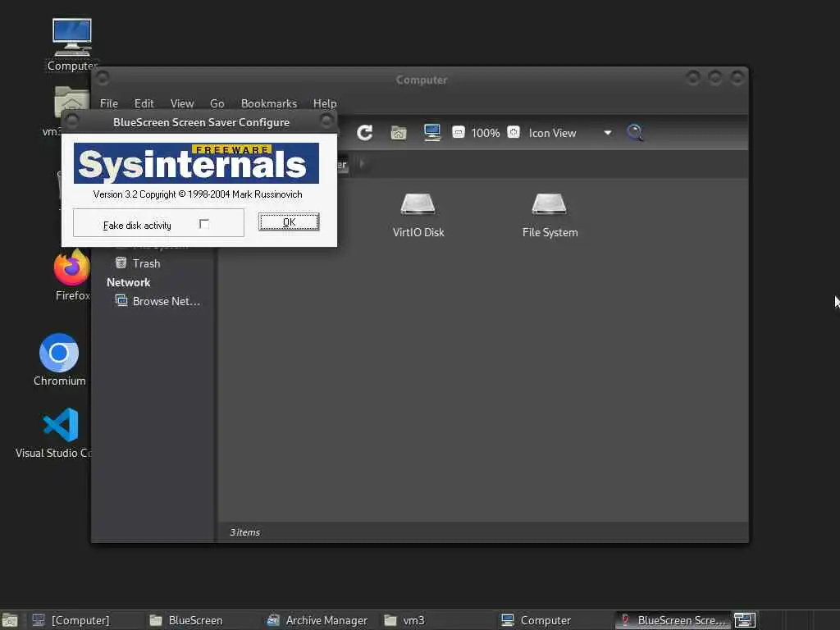Click the Computer icon in file manager toolbar

(431, 132)
